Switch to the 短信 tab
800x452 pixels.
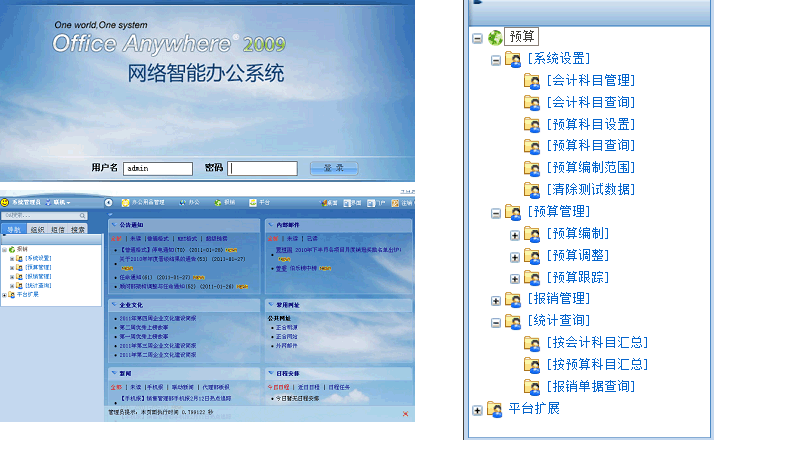pos(58,230)
